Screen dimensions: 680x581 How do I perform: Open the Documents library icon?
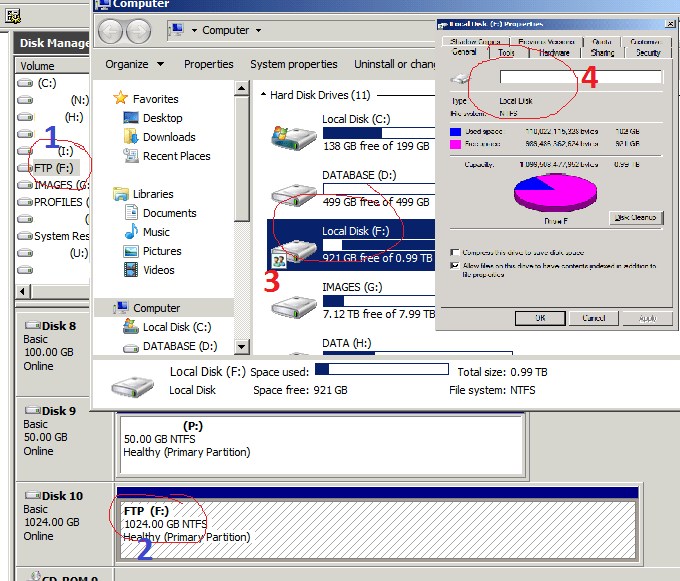pos(131,212)
